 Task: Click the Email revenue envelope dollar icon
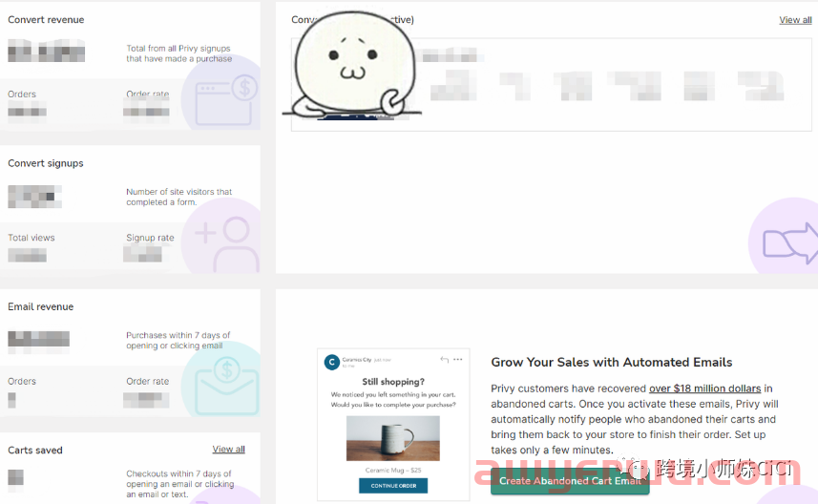226,386
